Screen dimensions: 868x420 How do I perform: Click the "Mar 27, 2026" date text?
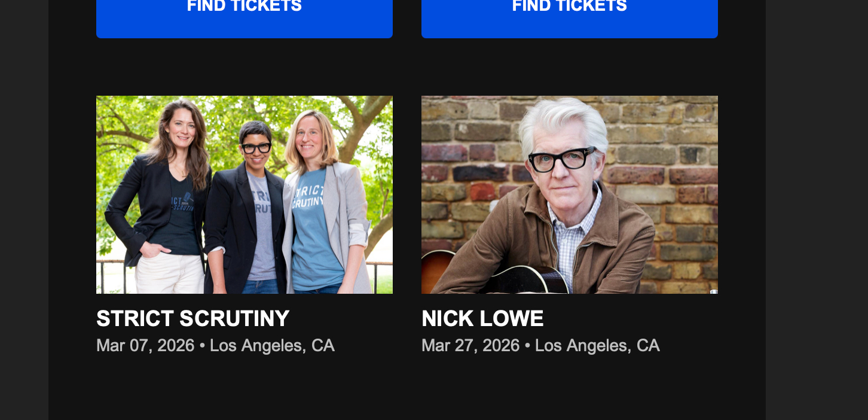pos(470,345)
